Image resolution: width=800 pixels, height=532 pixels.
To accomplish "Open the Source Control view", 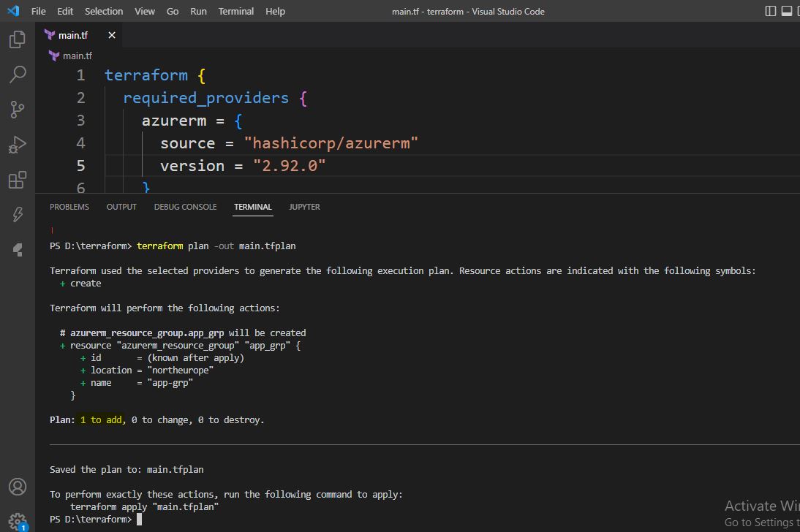I will (x=18, y=110).
